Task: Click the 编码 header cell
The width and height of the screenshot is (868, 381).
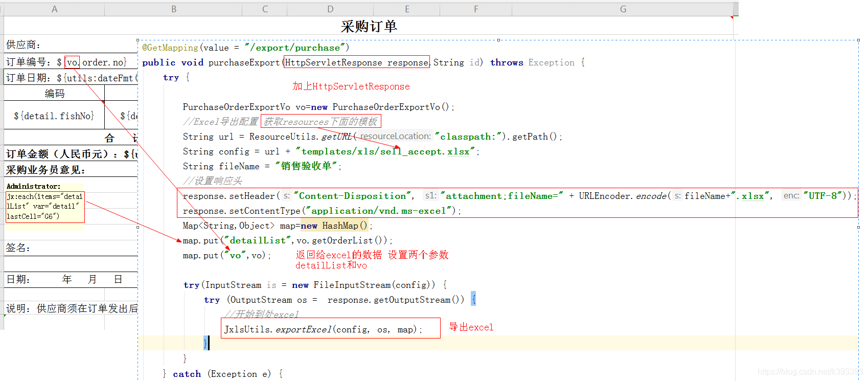Action: pyautogui.click(x=54, y=93)
